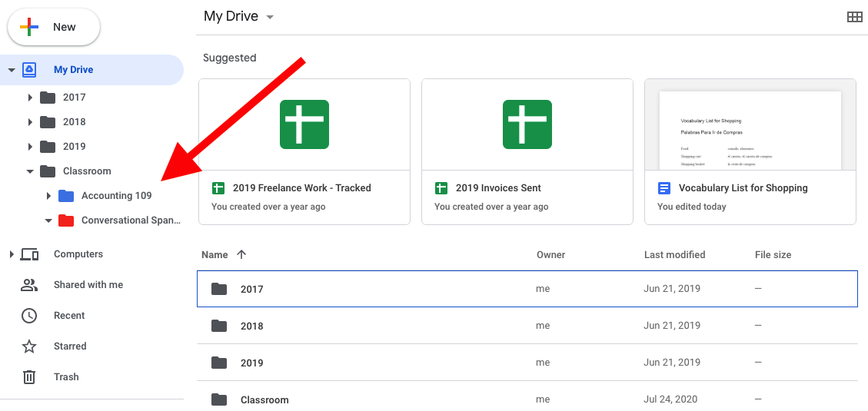Click Sheets icon beside 2019 Invoices Sent
The width and height of the screenshot is (868, 411).
click(x=441, y=188)
